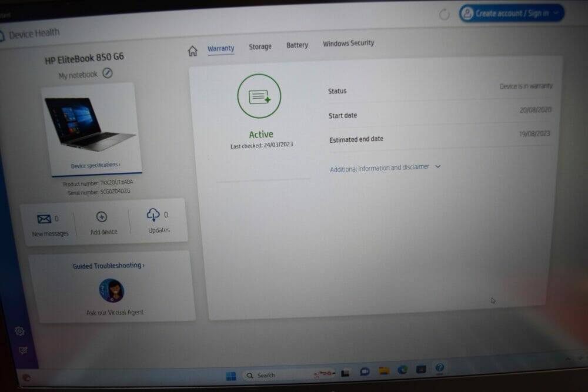Image resolution: width=588 pixels, height=392 pixels.
Task: Open New messages envelope icon
Action: (44, 219)
